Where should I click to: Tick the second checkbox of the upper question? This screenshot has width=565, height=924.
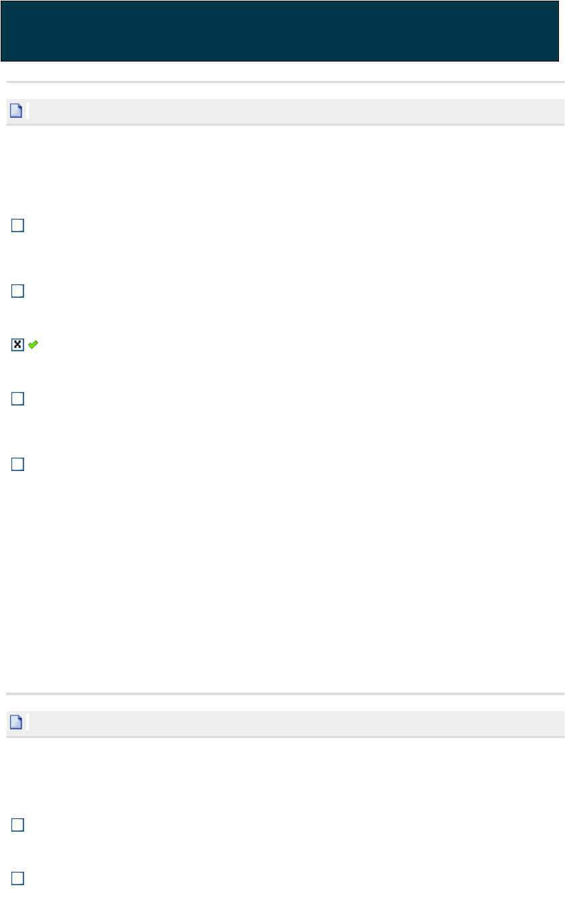click(x=17, y=291)
